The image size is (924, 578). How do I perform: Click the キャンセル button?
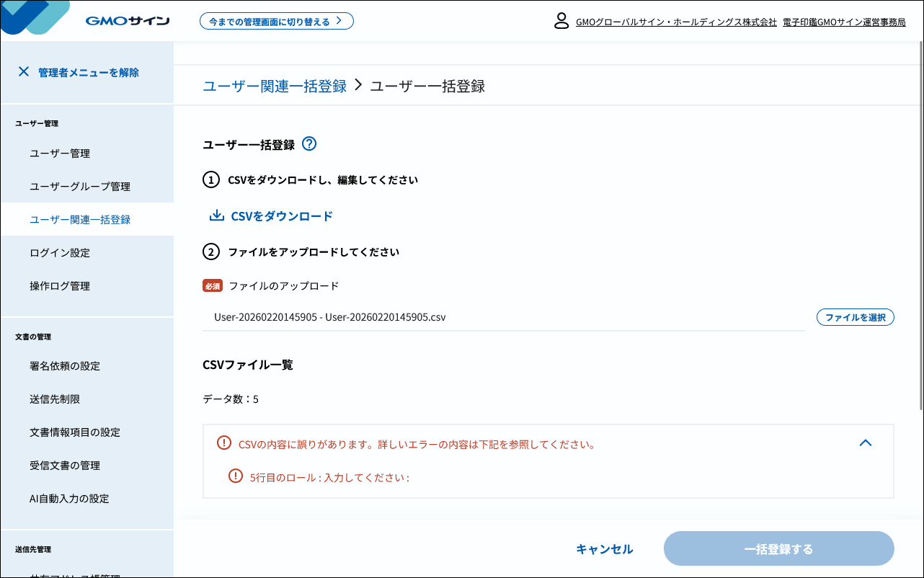coord(605,548)
